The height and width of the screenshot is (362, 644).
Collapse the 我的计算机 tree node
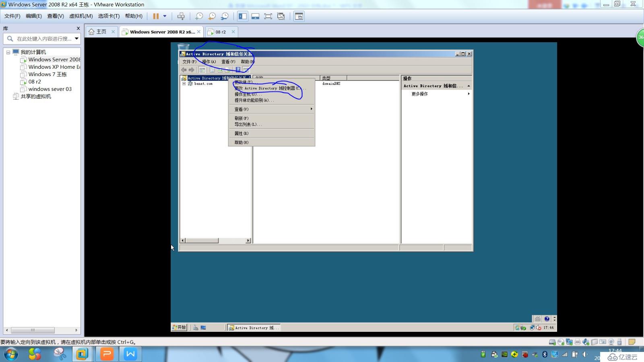click(8, 52)
